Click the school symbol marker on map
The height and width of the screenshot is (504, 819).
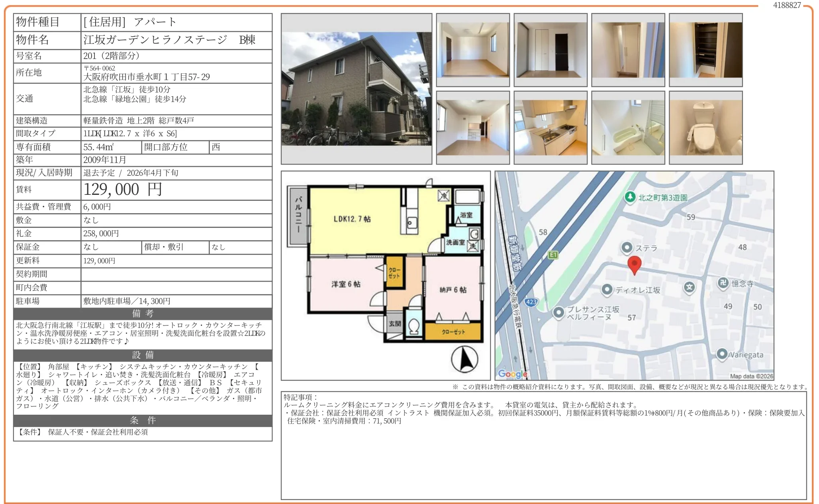pyautogui.click(x=690, y=287)
